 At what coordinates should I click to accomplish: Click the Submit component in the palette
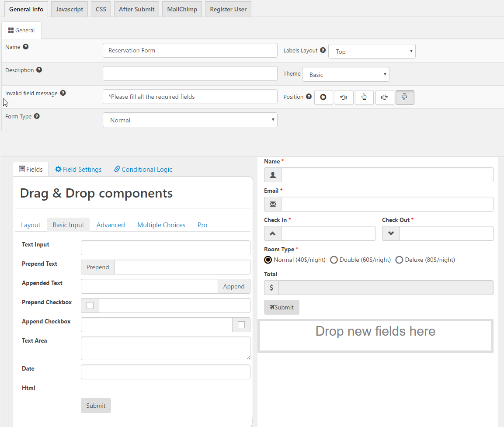pos(96,406)
